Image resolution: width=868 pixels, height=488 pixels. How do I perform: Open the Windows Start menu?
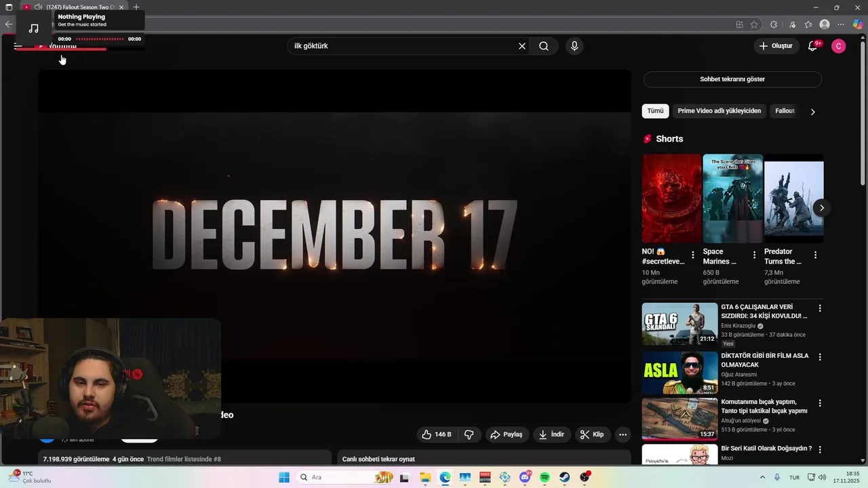(284, 477)
